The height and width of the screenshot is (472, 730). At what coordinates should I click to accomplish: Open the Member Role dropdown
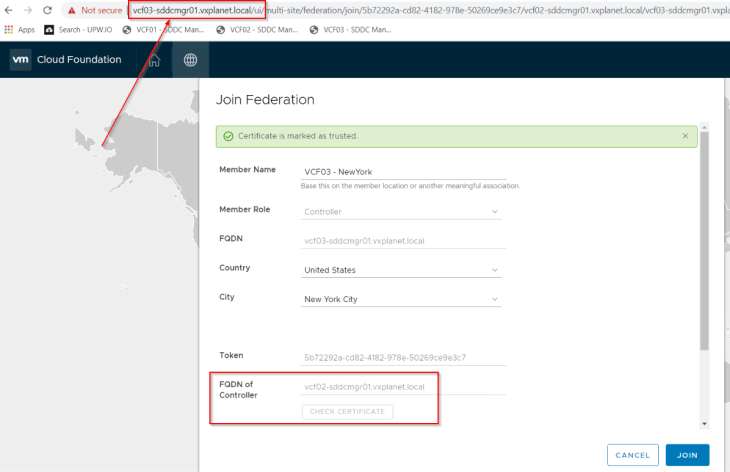pyautogui.click(x=401, y=212)
